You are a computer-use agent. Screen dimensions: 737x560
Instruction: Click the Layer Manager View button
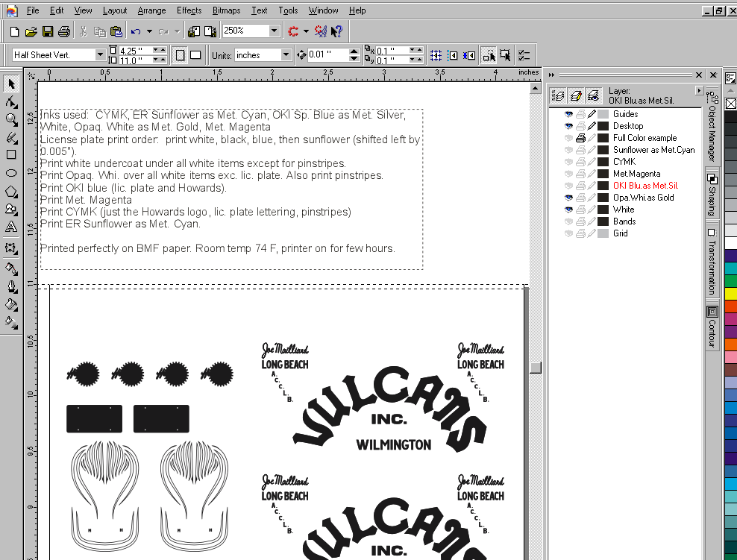coord(593,96)
